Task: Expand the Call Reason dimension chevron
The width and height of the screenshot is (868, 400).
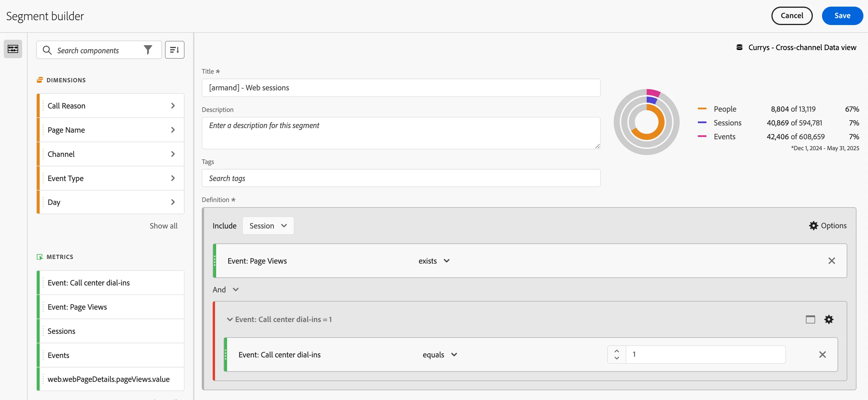Action: [173, 106]
